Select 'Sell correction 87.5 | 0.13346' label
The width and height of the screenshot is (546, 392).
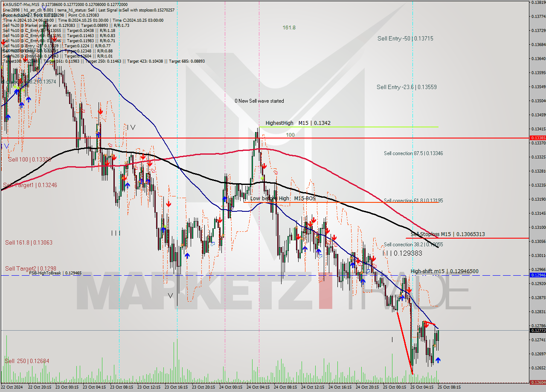413,153
